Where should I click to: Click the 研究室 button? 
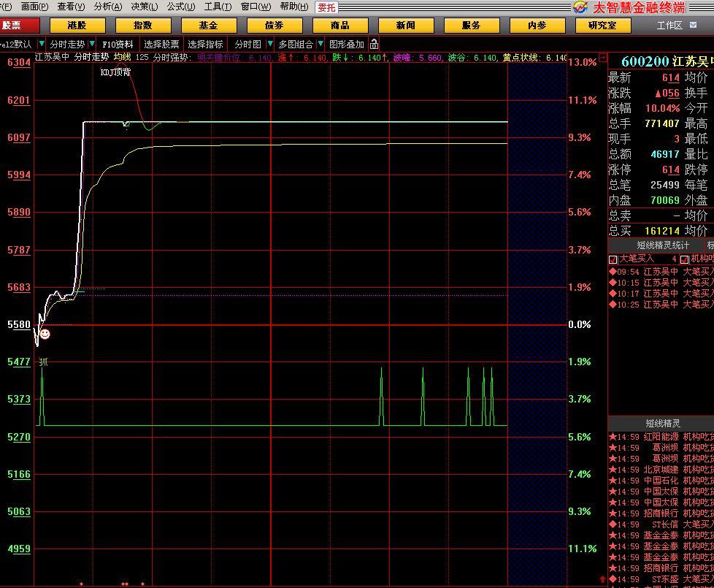(603, 26)
